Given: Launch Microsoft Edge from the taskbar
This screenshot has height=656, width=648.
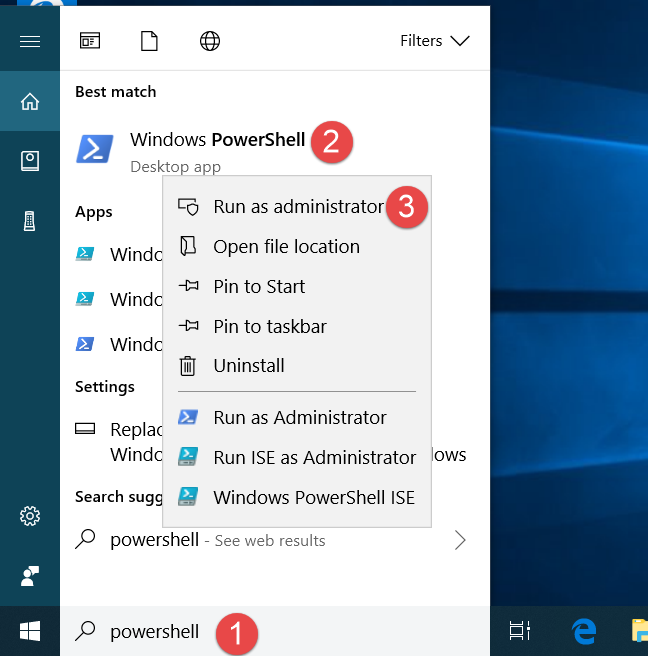Looking at the screenshot, I should pyautogui.click(x=584, y=631).
